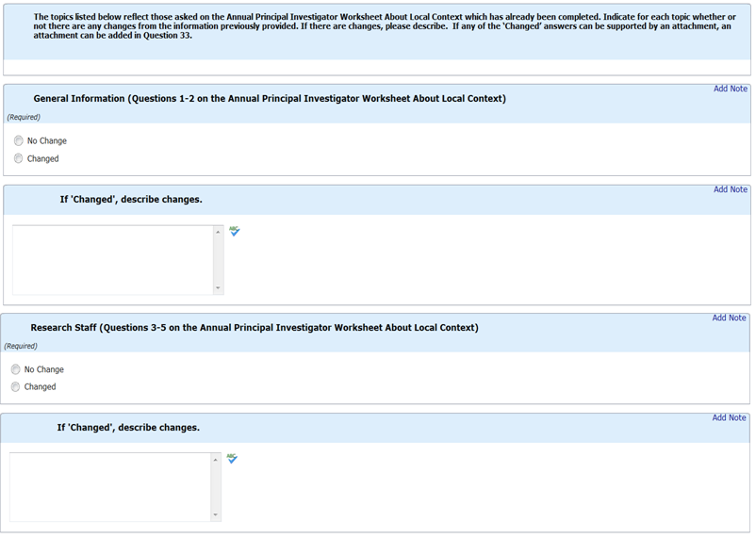Click the instruction paragraph mentioning Question 33
This screenshot has height=538, width=756.
[x=385, y=26]
